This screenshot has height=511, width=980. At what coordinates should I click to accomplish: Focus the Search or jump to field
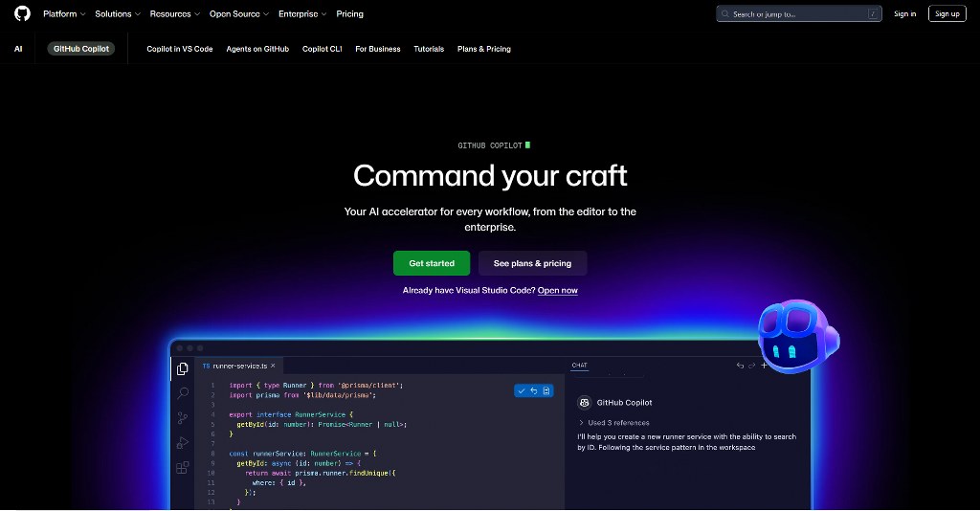799,13
